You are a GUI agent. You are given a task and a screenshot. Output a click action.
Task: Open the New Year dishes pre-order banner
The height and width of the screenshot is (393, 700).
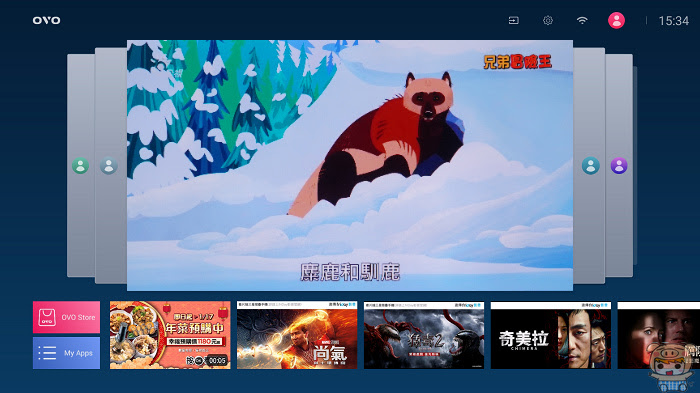click(170, 335)
